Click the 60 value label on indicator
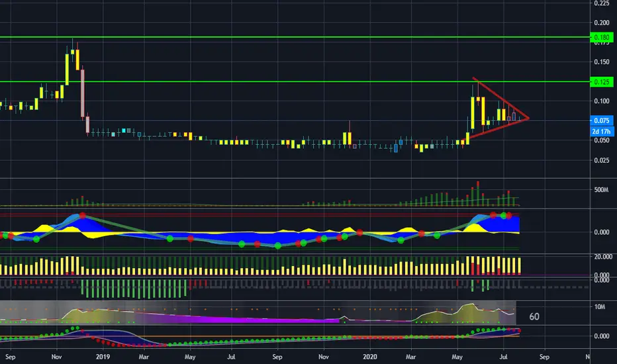 [534, 317]
